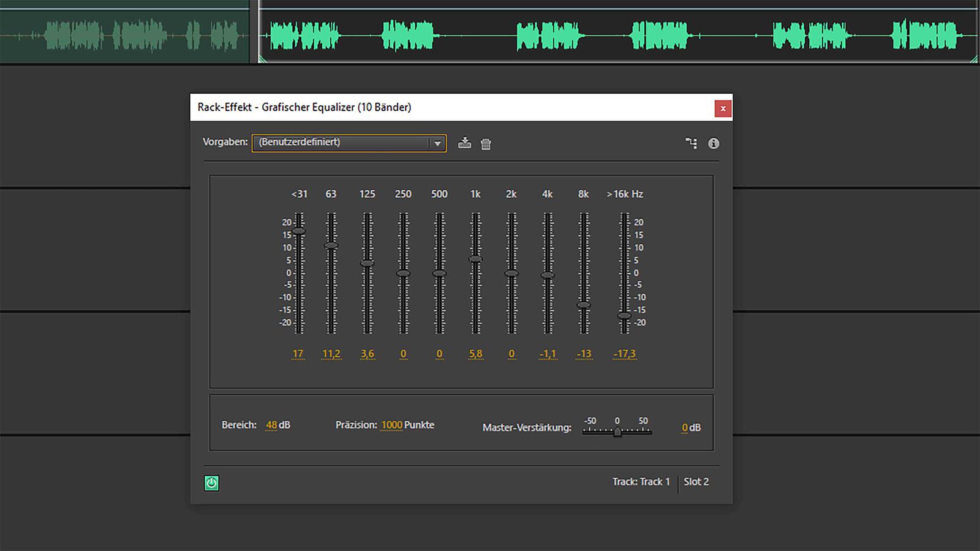Click the 125 Hz gain value 3,6
The width and height of the screenshot is (980, 551).
367,354
